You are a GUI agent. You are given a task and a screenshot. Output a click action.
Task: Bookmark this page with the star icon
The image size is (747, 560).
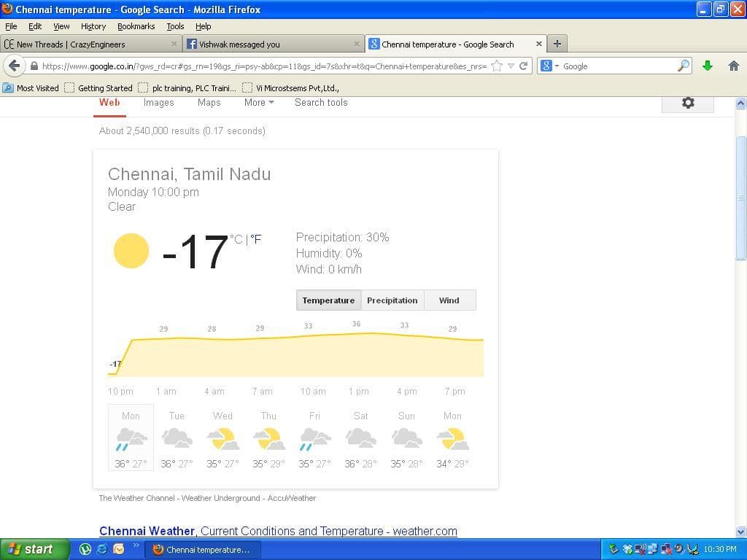click(497, 66)
